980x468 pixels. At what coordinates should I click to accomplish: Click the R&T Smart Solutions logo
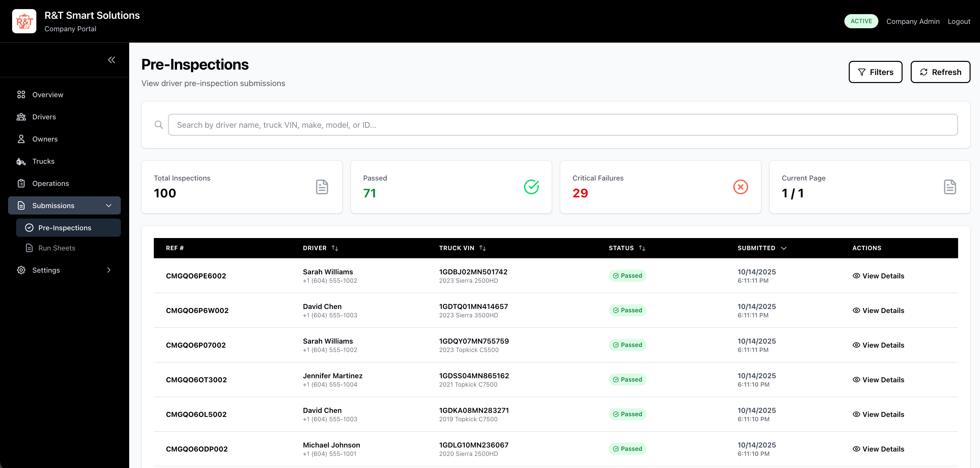pyautogui.click(x=24, y=21)
